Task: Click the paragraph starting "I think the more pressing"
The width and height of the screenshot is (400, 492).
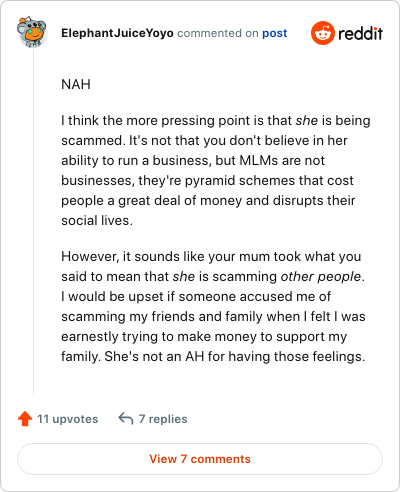Action: click(216, 170)
